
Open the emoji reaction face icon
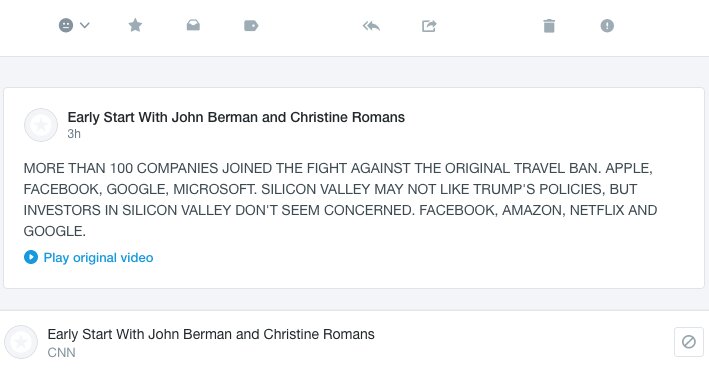(x=66, y=25)
